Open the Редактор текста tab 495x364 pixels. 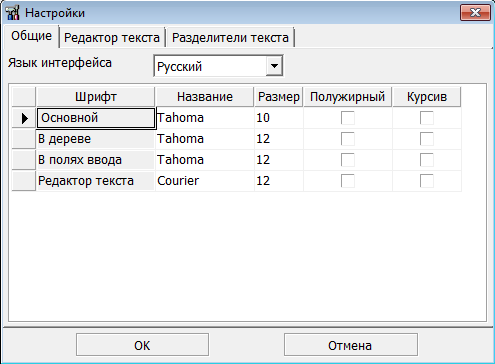pos(112,38)
